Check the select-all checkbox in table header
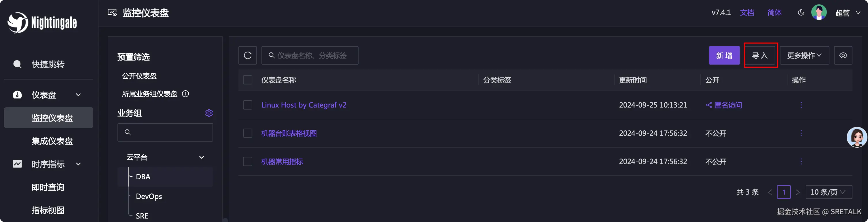The height and width of the screenshot is (222, 868). [x=248, y=80]
